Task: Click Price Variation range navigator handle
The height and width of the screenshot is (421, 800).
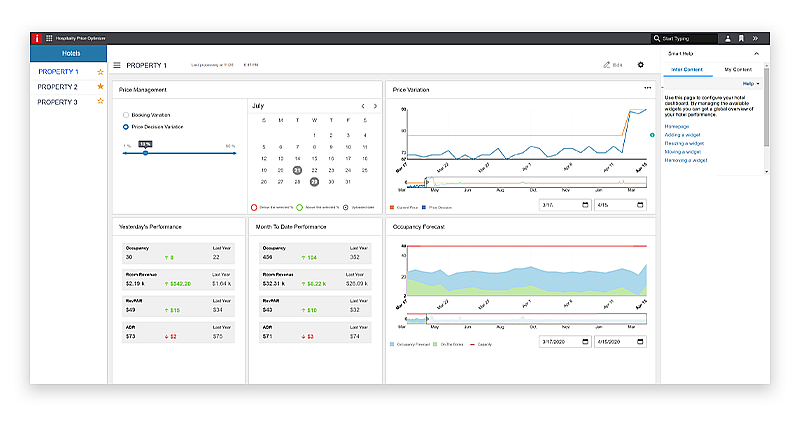Action: coord(427,182)
